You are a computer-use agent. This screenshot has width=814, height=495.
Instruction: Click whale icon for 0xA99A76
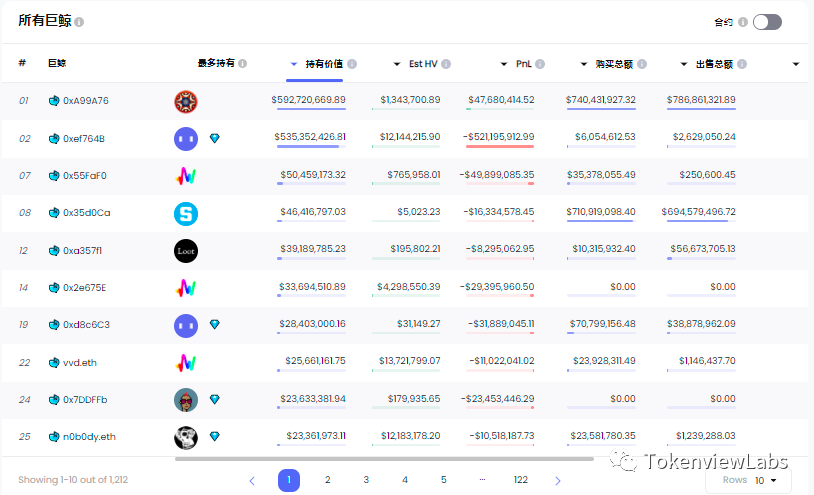tap(54, 101)
